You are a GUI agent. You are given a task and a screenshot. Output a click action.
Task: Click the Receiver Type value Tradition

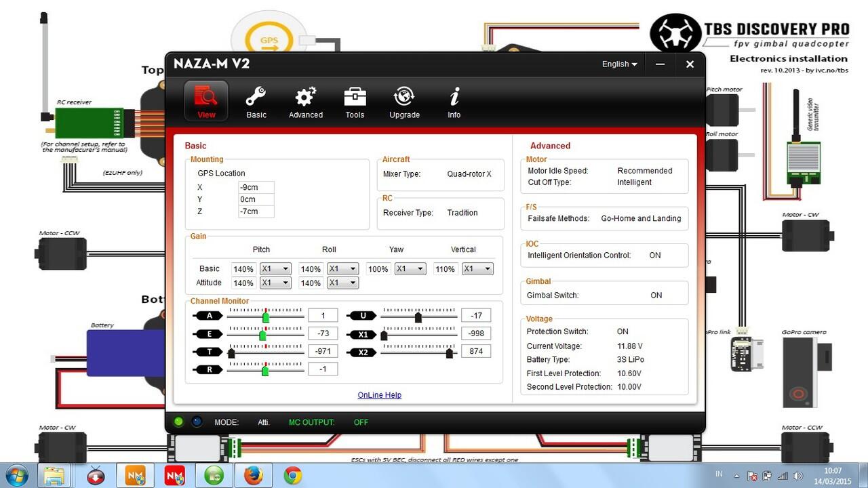coord(462,213)
